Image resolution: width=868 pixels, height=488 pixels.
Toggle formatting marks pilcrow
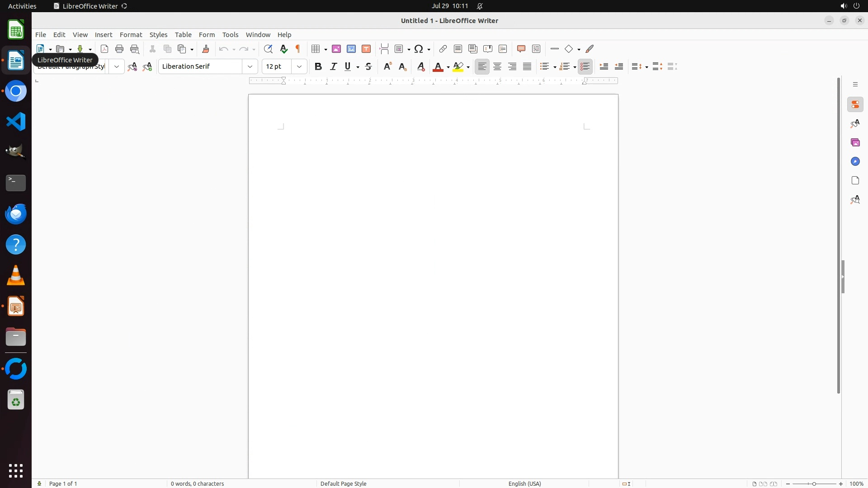[x=298, y=49]
